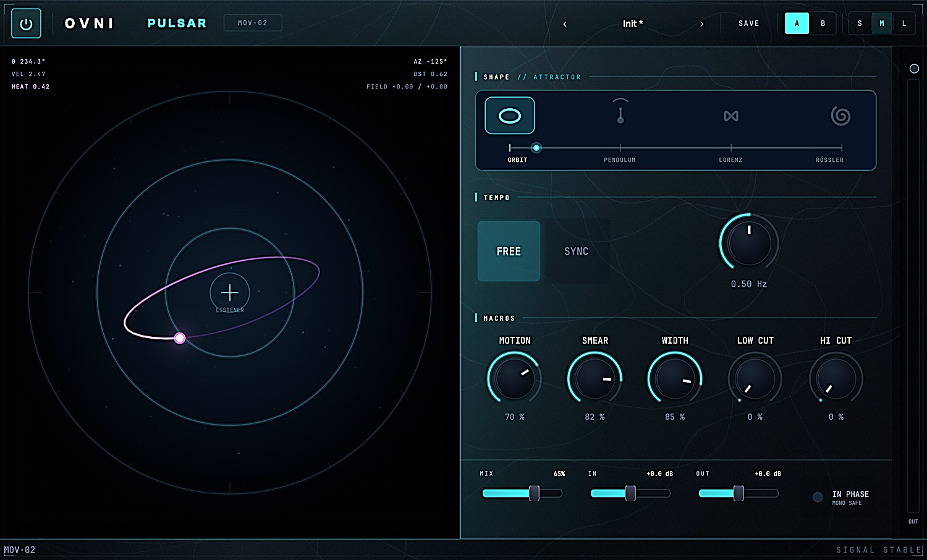Set interface size to S
Screen dimensions: 927x560
(860, 23)
